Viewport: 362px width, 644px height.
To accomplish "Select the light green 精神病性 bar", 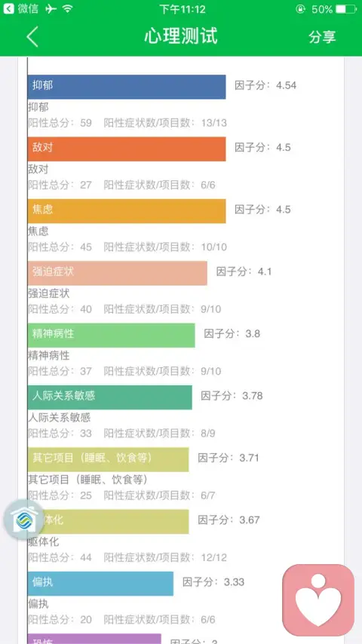I will pyautogui.click(x=112, y=335).
